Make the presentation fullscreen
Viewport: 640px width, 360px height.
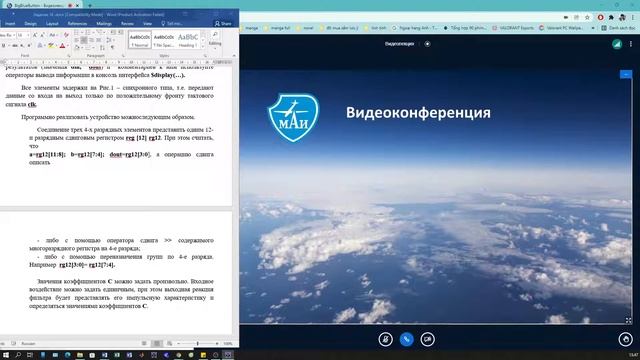click(629, 320)
